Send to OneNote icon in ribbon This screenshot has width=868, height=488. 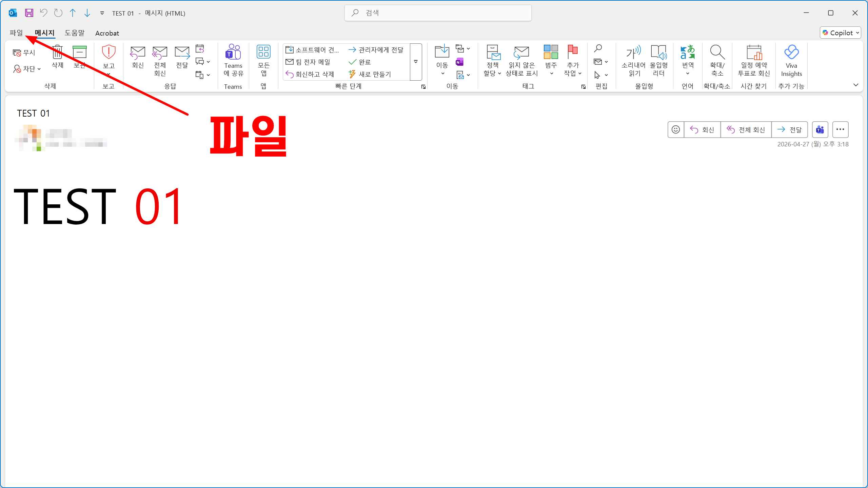click(460, 62)
